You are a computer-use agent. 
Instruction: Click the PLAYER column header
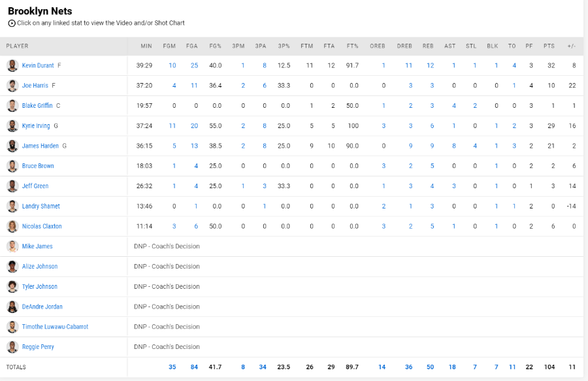click(17, 46)
